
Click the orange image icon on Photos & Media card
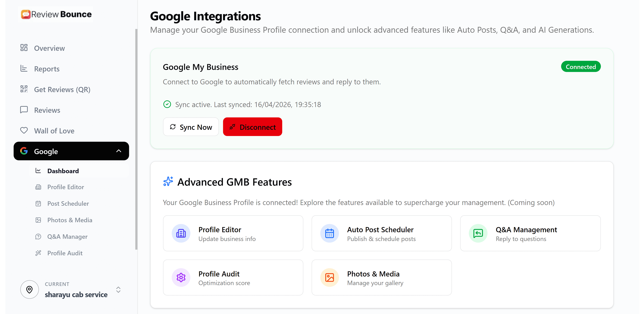tap(330, 277)
